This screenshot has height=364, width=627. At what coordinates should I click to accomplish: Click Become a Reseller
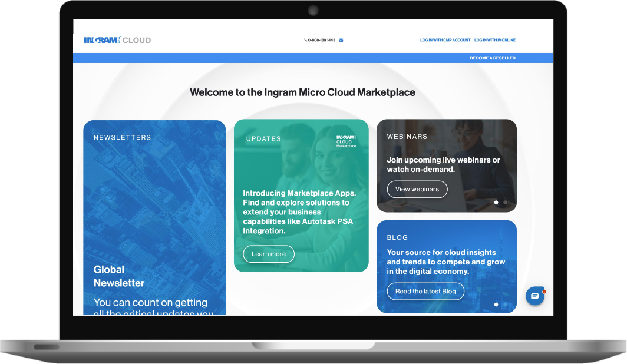(493, 58)
